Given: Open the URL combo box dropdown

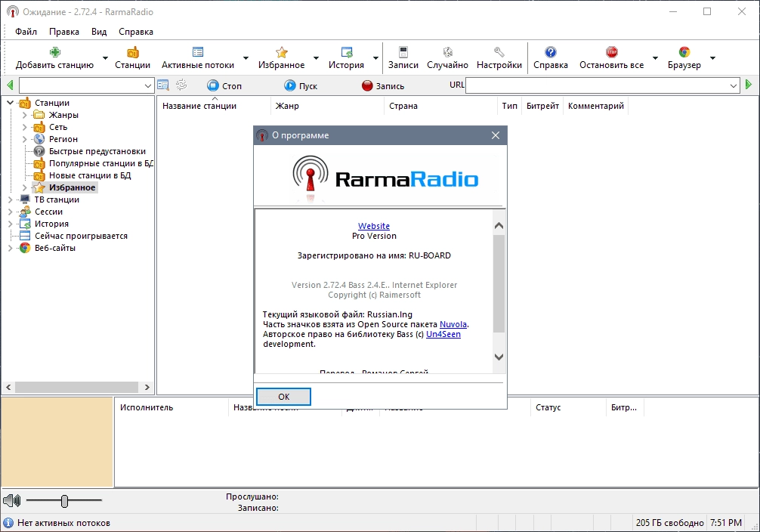Looking at the screenshot, I should pos(734,86).
